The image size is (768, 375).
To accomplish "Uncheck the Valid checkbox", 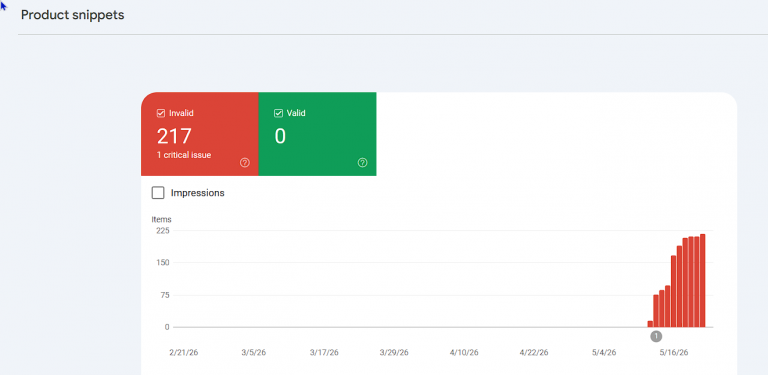I will 278,113.
